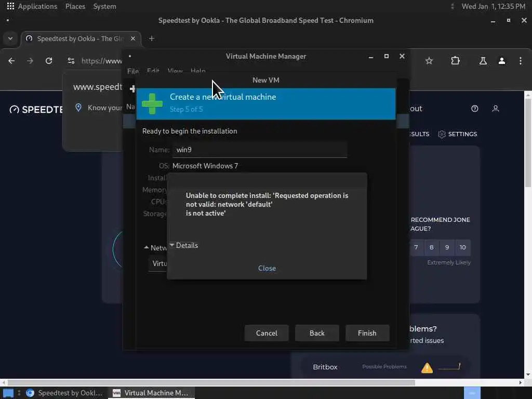
Task: Click the Extremely Likely survey label
Action: [x=449, y=262]
